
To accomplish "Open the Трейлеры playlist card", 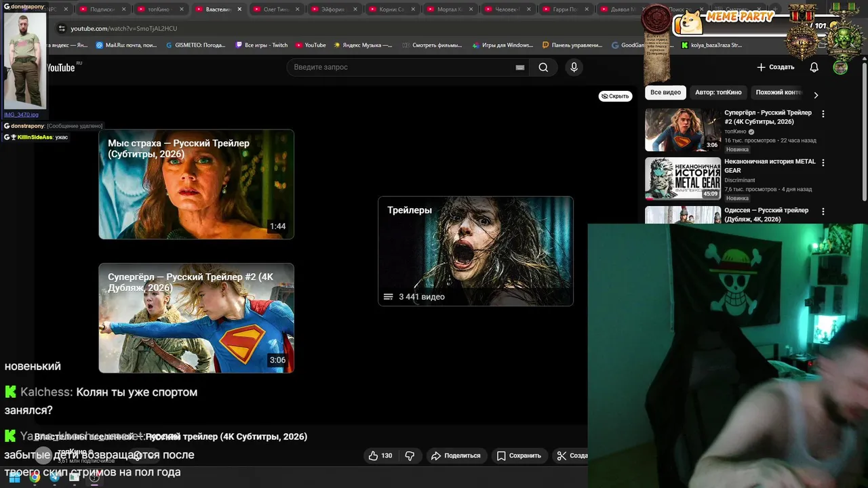I will point(475,251).
